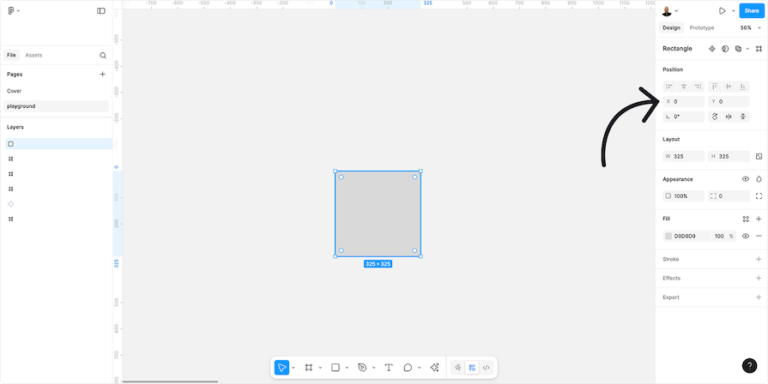Add a stroke with plus
768x384 pixels.
click(x=759, y=259)
